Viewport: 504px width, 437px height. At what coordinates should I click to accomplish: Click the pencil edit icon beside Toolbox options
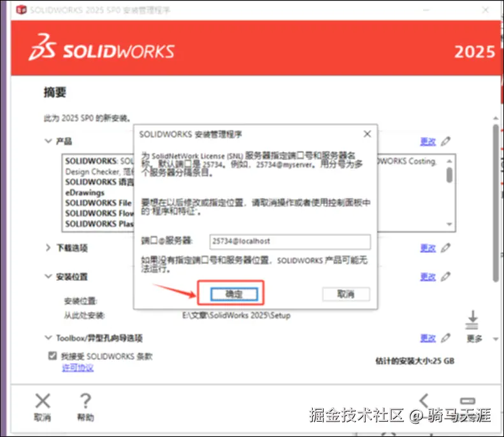tap(445, 338)
